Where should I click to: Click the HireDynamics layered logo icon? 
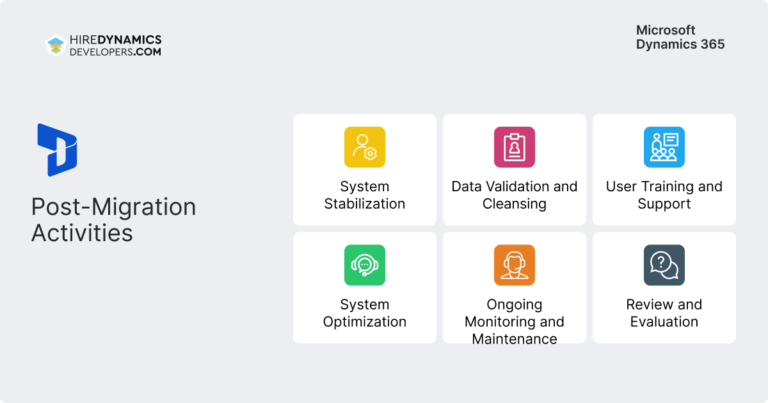click(55, 46)
